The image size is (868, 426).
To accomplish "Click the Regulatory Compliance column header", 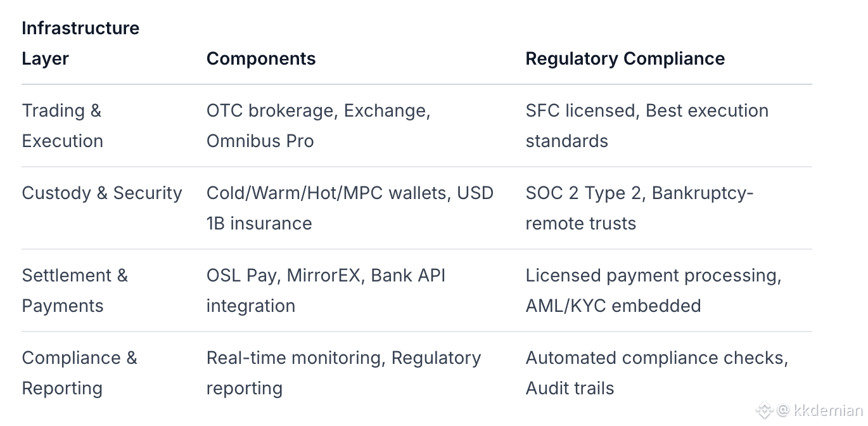I will 625,59.
